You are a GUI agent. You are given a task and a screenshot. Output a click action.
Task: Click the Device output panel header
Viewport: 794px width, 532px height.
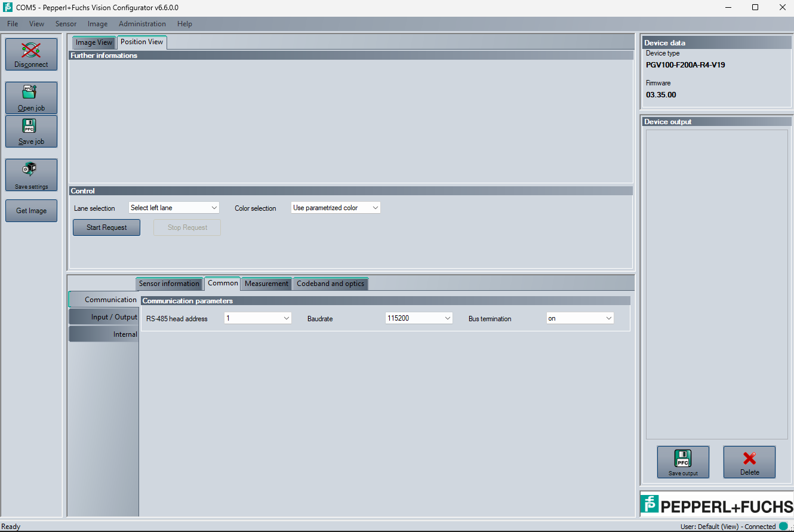(x=716, y=122)
